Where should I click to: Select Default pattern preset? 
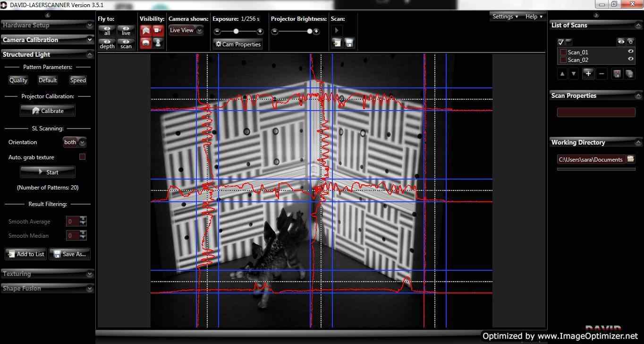(48, 80)
